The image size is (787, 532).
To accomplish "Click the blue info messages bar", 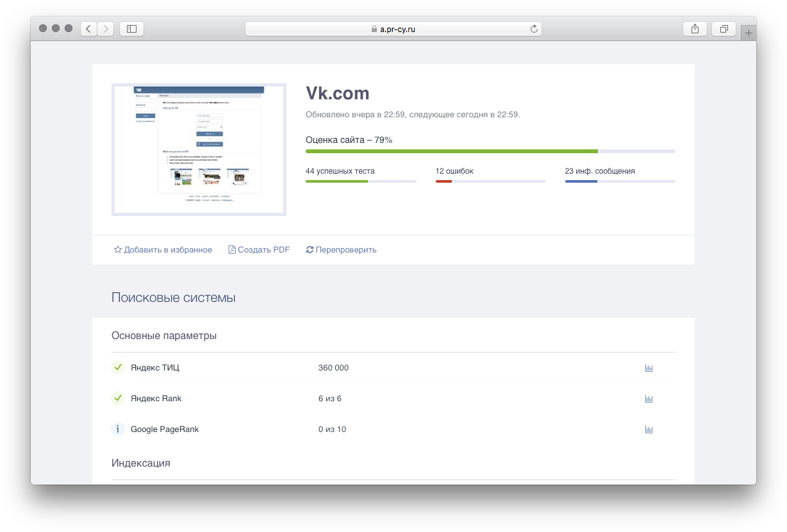I will (620, 181).
